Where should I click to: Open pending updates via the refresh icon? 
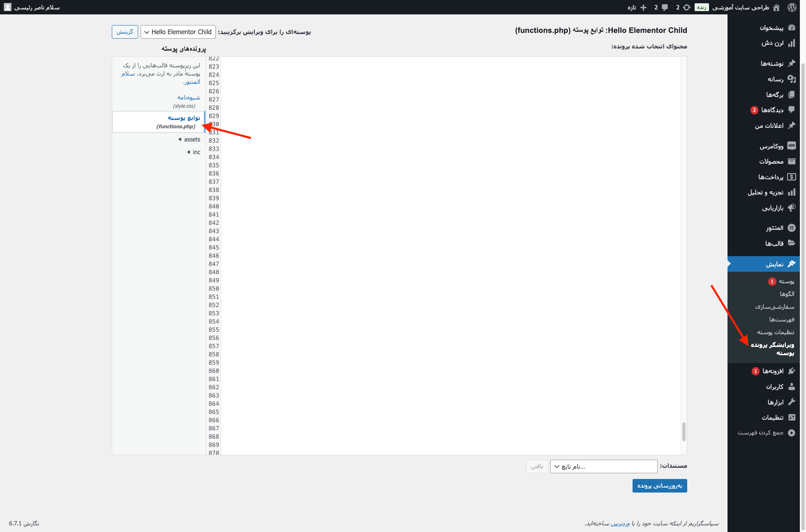point(686,7)
